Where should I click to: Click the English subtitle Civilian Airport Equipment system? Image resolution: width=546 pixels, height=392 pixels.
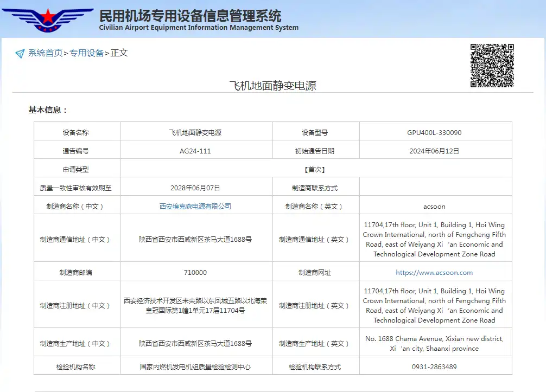(x=199, y=28)
